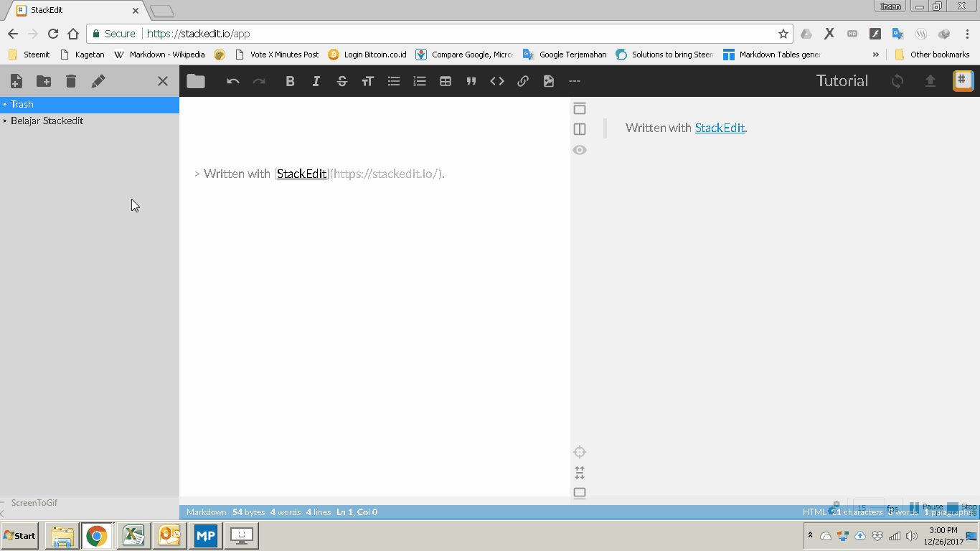Image resolution: width=980 pixels, height=551 pixels.
Task: Expand the Belajar Stackedit folder arrow
Action: coord(5,121)
